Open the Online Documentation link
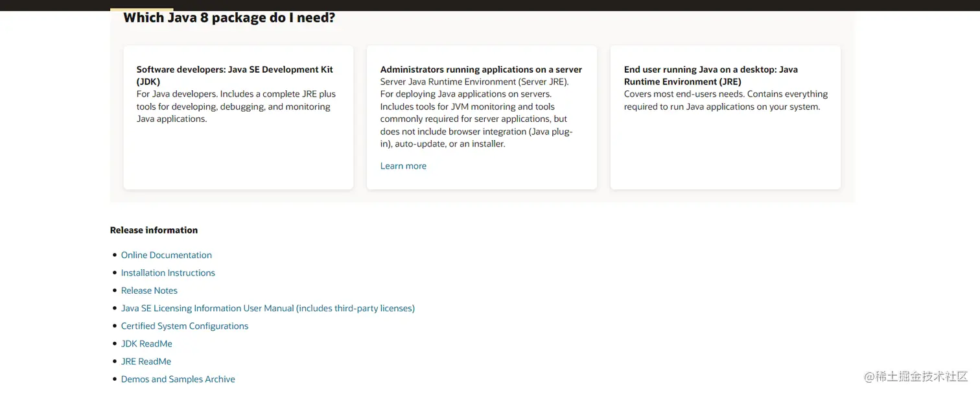This screenshot has height=395, width=980. tap(166, 255)
